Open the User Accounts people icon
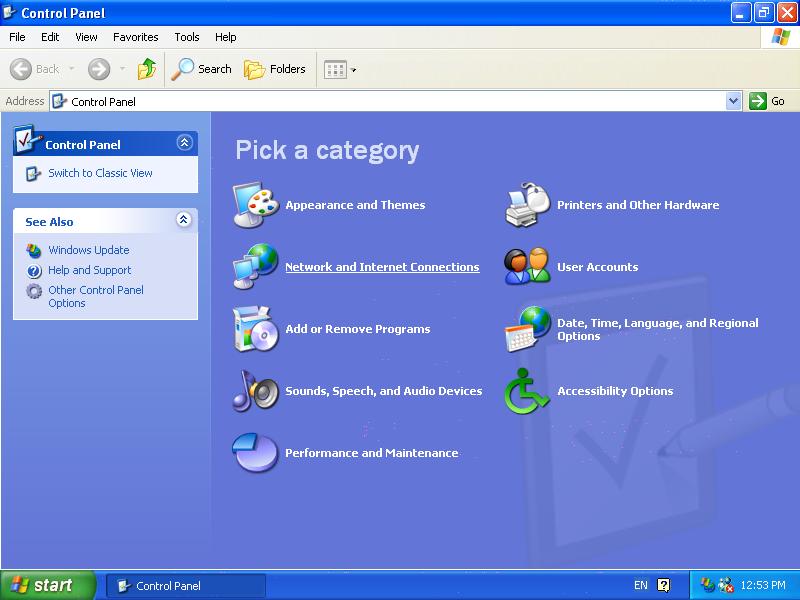 (x=528, y=266)
